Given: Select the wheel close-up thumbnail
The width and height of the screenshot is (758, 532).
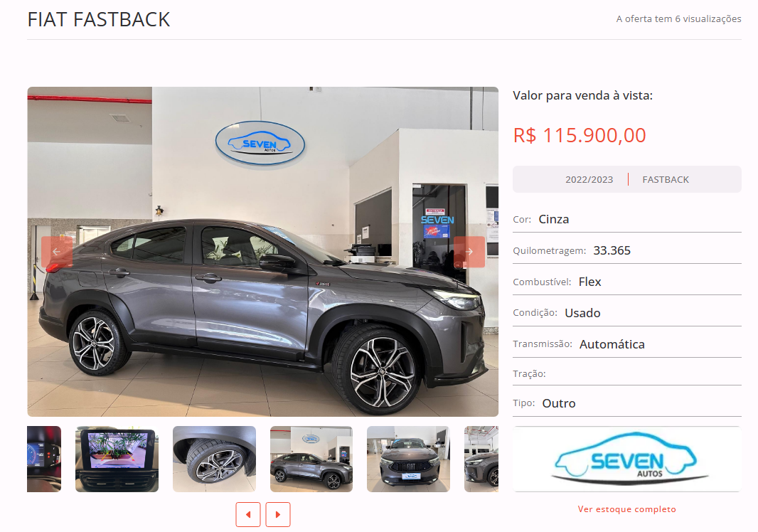Looking at the screenshot, I should [x=214, y=459].
